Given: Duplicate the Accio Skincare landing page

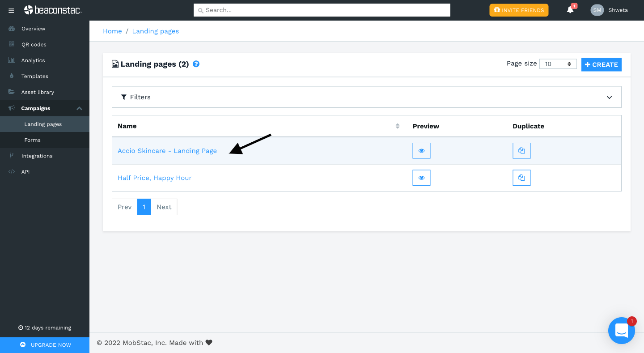Looking at the screenshot, I should [x=521, y=151].
